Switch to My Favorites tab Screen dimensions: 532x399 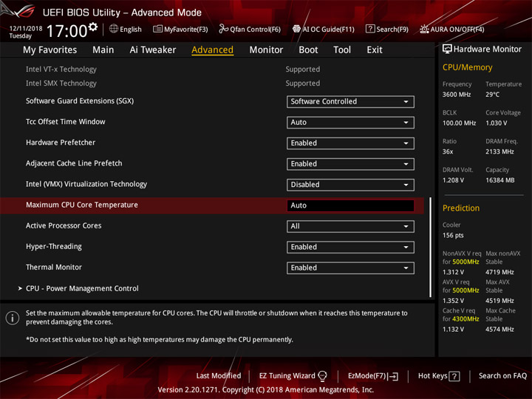(x=50, y=50)
